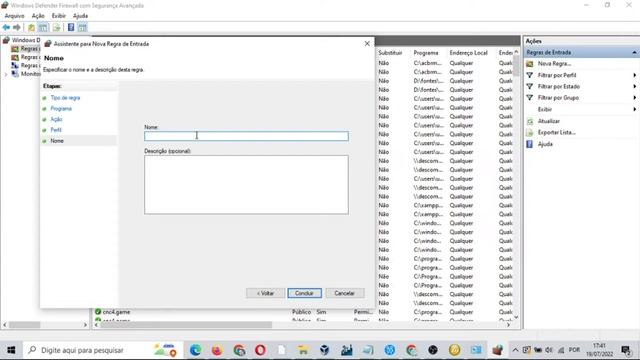
Task: Select the Nome step in Etapas
Action: [x=57, y=141]
